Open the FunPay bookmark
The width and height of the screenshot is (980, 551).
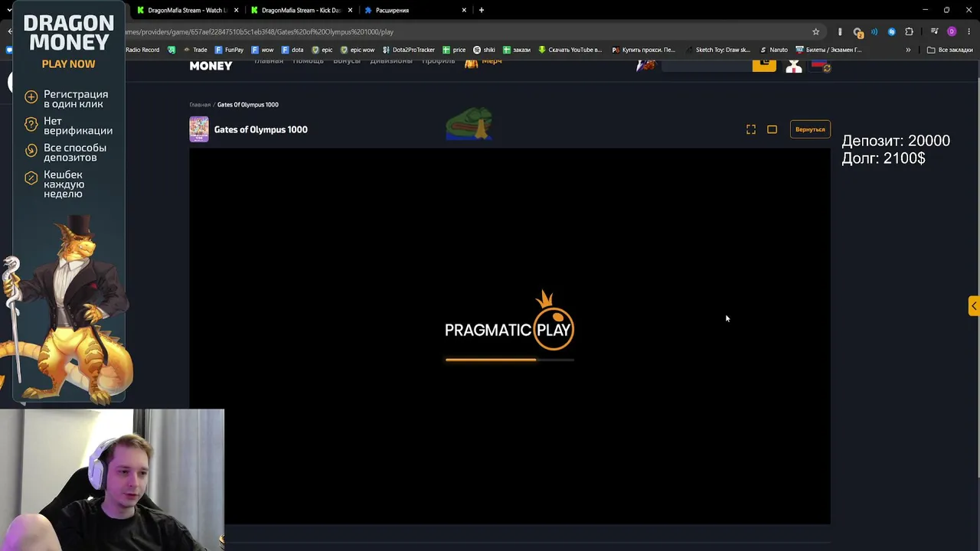229,50
